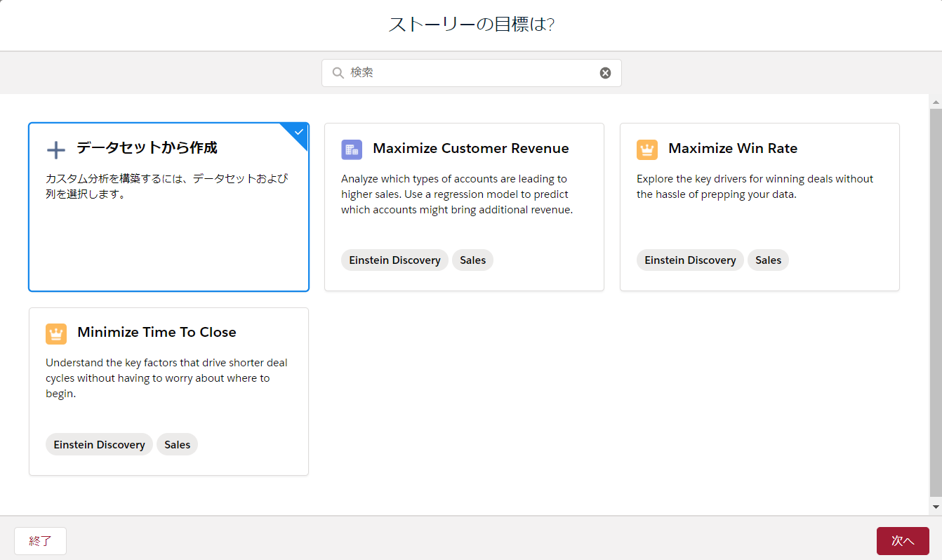Click the crown icon for Maximize Win Rate
This screenshot has width=942, height=560.
[647, 149]
